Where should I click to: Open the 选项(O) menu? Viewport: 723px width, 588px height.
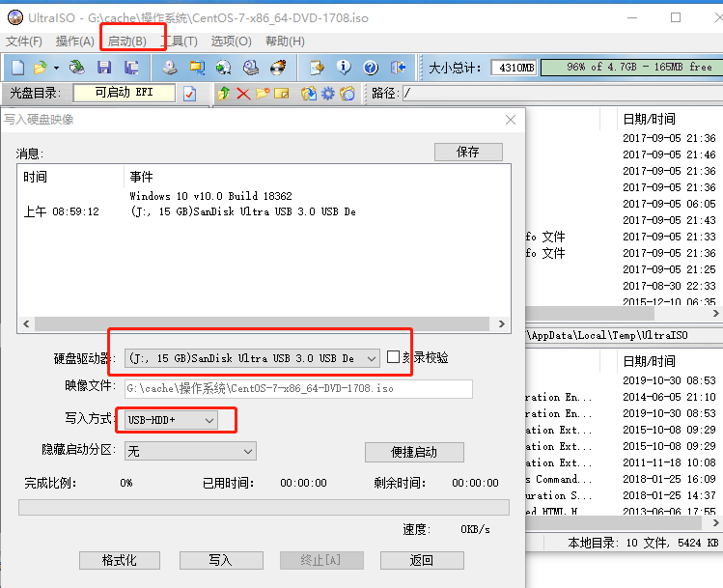click(x=231, y=42)
